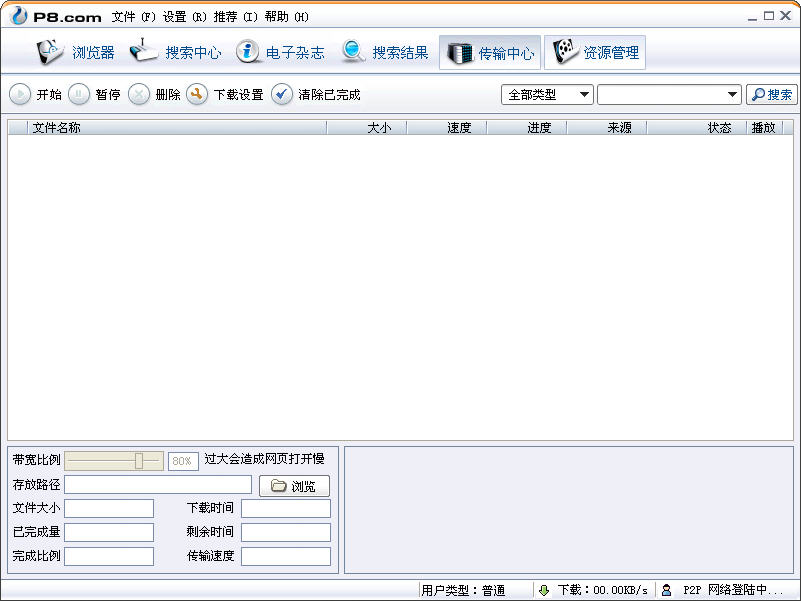Screen dimensions: 801x601
Task: Click the 清除已完成 label text
Action: [x=329, y=95]
